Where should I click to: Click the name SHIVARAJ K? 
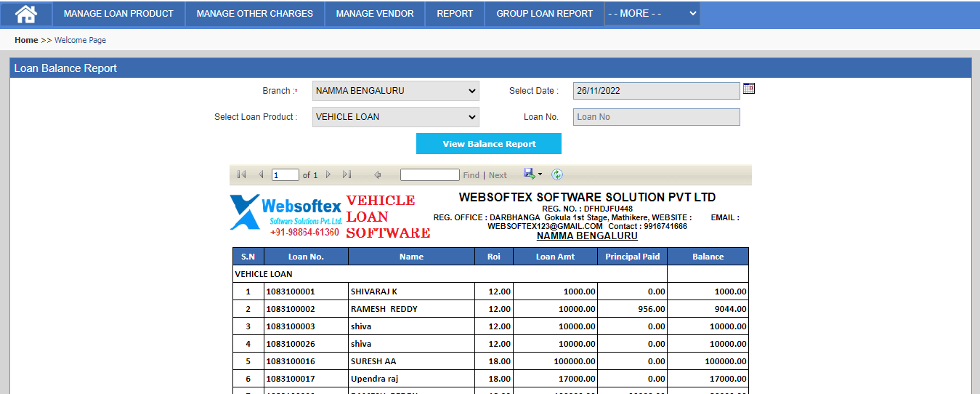pos(374,292)
